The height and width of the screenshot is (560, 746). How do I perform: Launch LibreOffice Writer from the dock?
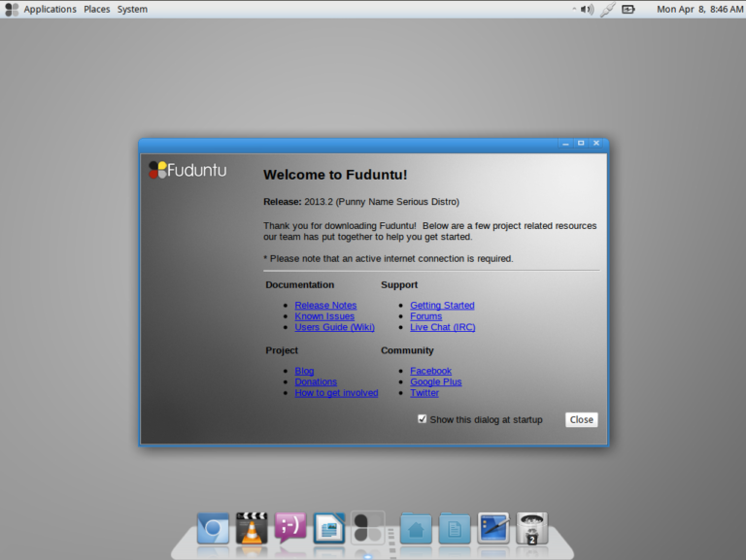[x=329, y=528]
